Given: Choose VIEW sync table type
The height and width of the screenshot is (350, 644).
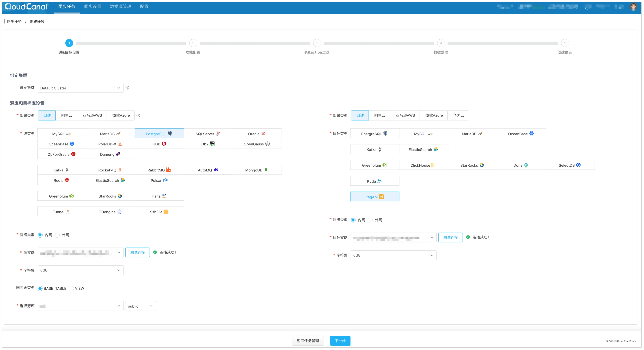Looking at the screenshot, I should (71, 288).
